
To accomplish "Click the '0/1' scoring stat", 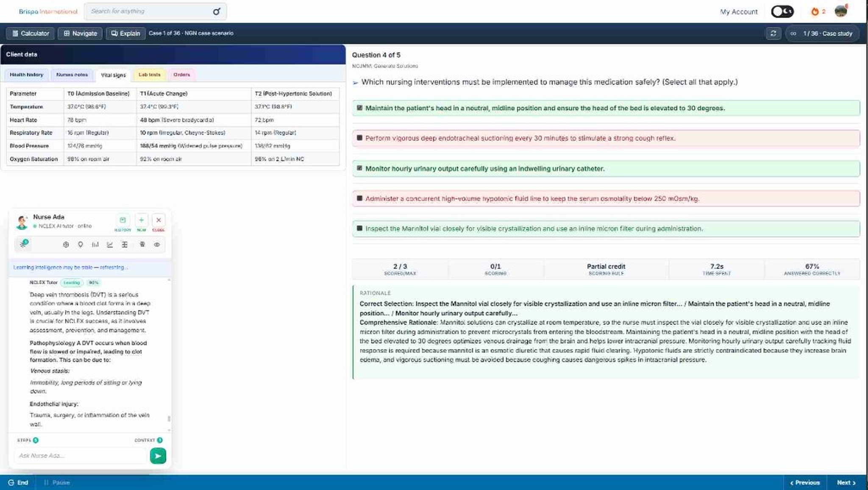I will tap(495, 269).
